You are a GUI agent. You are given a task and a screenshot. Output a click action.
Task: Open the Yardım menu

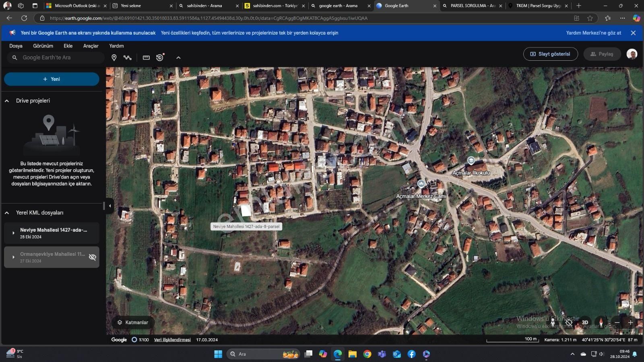pyautogui.click(x=116, y=46)
